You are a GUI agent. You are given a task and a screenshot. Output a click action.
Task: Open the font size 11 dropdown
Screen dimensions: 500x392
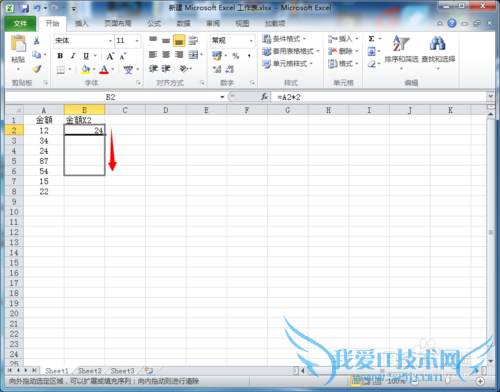(x=137, y=41)
